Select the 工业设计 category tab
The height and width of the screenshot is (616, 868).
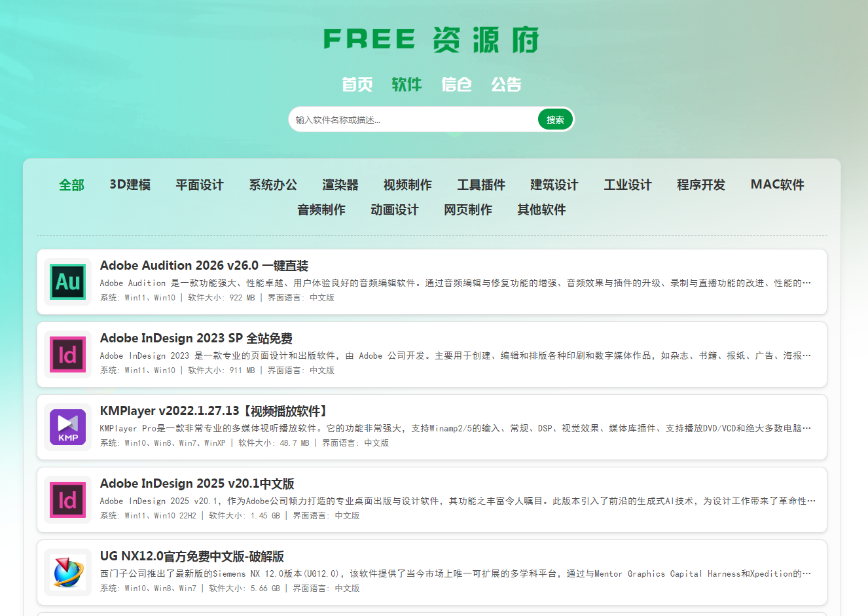(628, 185)
